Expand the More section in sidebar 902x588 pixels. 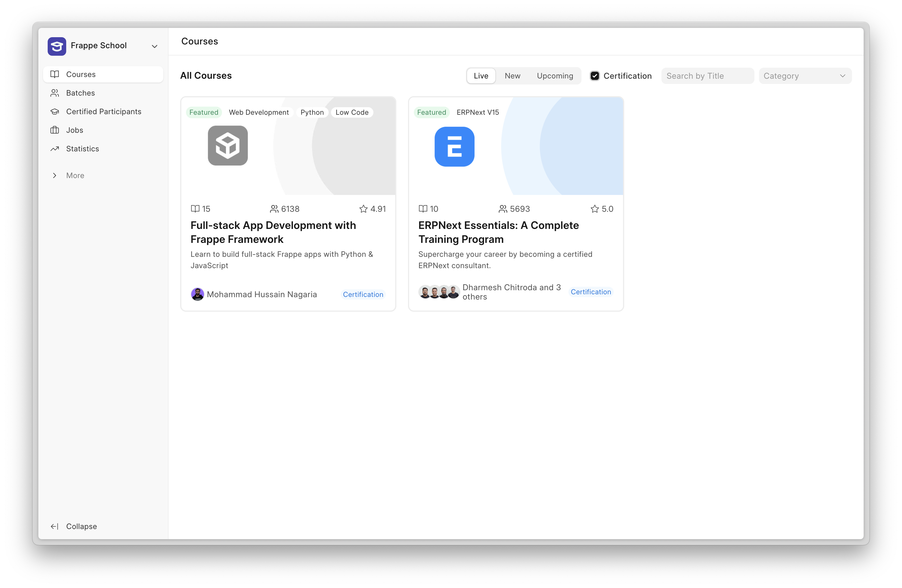(55, 175)
